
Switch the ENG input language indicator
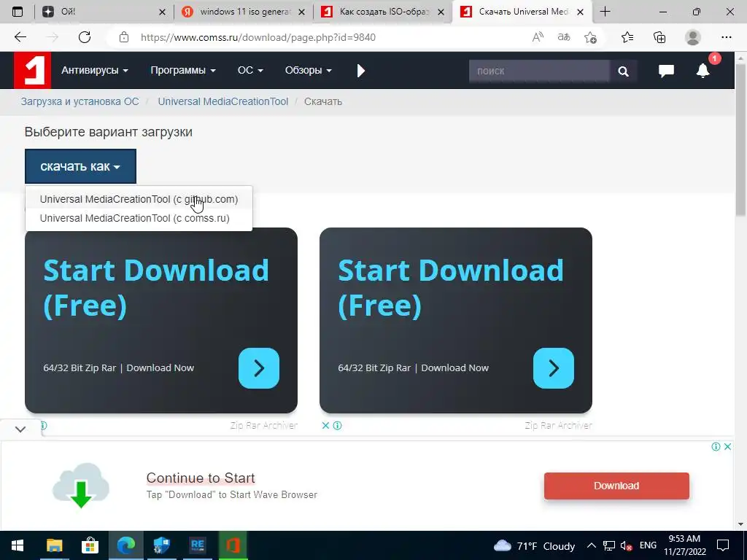click(x=648, y=545)
